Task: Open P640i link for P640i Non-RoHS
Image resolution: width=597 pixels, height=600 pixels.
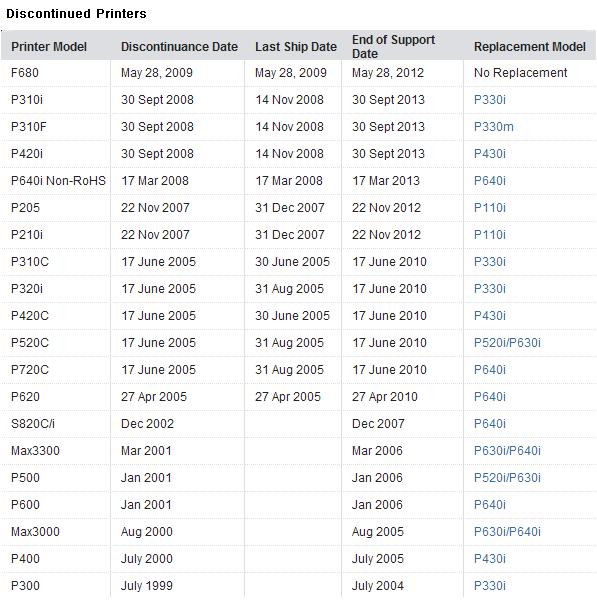Action: pyautogui.click(x=489, y=181)
